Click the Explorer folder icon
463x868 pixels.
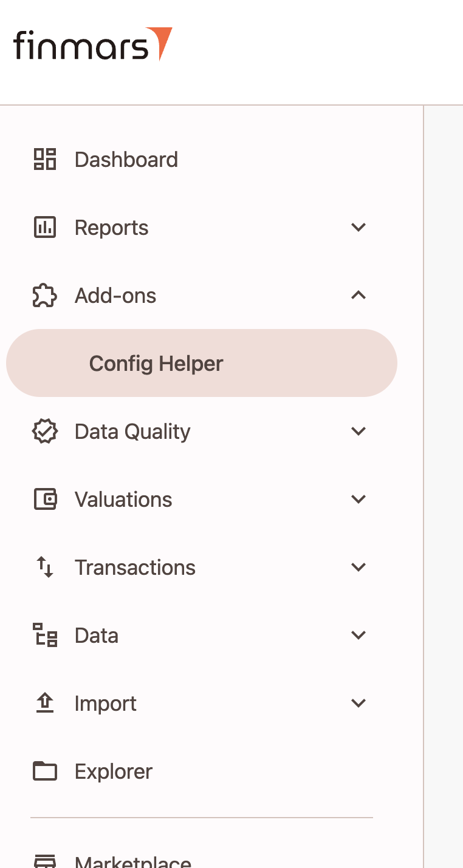click(44, 771)
